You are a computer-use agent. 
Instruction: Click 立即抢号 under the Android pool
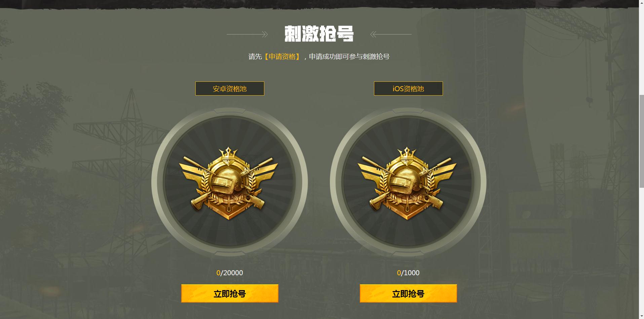pyautogui.click(x=230, y=293)
